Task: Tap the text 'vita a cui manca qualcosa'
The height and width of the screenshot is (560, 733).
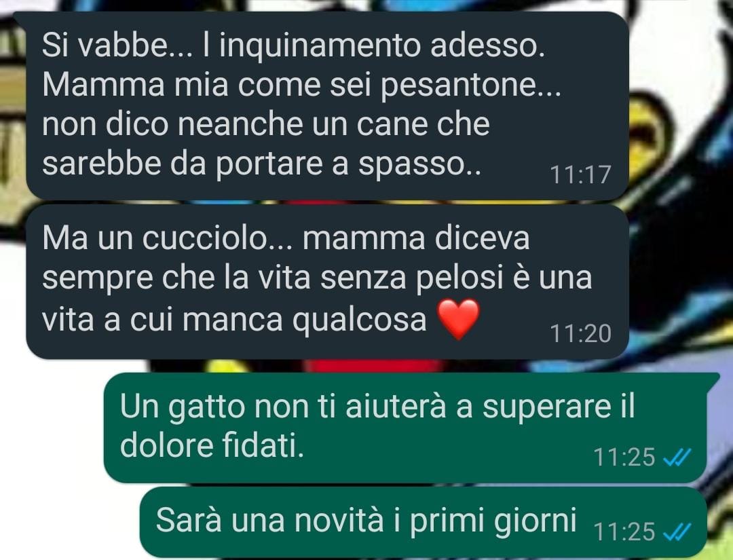Action: click(x=234, y=320)
